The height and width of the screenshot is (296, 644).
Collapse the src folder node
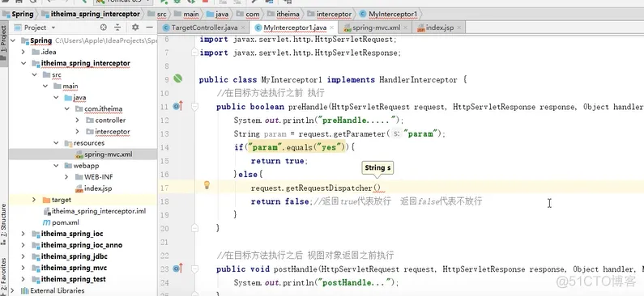point(35,74)
